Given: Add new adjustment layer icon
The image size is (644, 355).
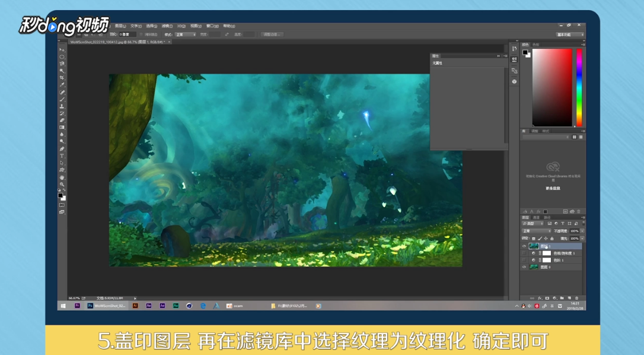Looking at the screenshot, I should point(555,298).
